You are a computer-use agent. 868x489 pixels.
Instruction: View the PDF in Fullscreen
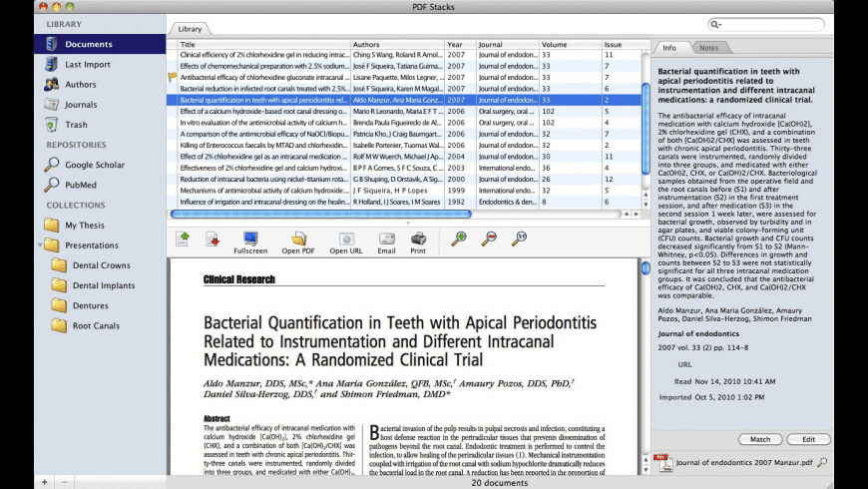(x=250, y=243)
